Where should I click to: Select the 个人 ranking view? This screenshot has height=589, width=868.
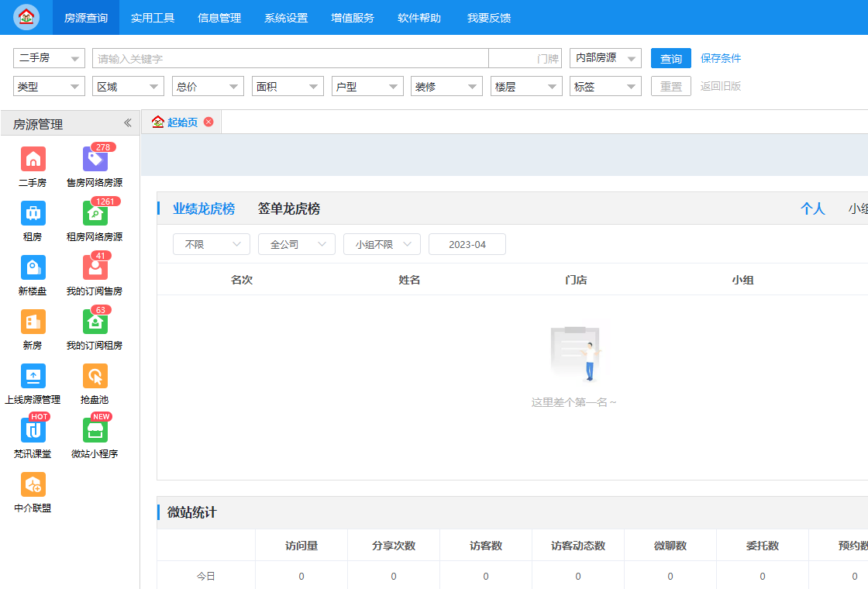point(813,208)
